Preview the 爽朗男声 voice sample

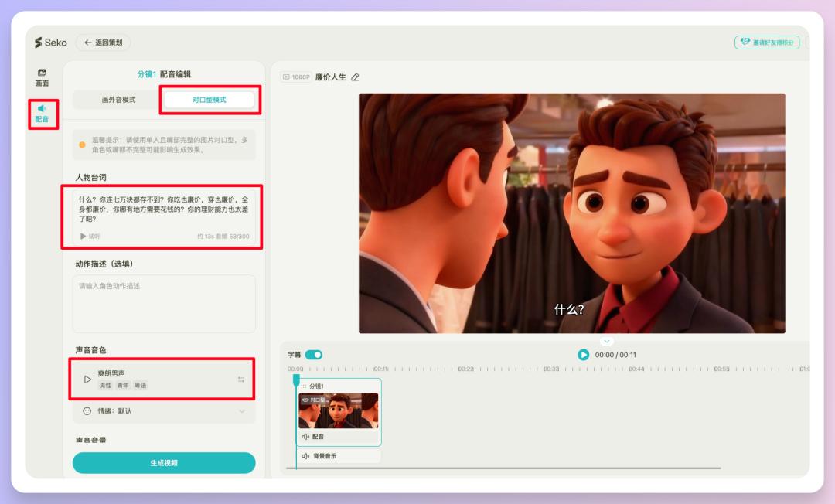(87, 380)
